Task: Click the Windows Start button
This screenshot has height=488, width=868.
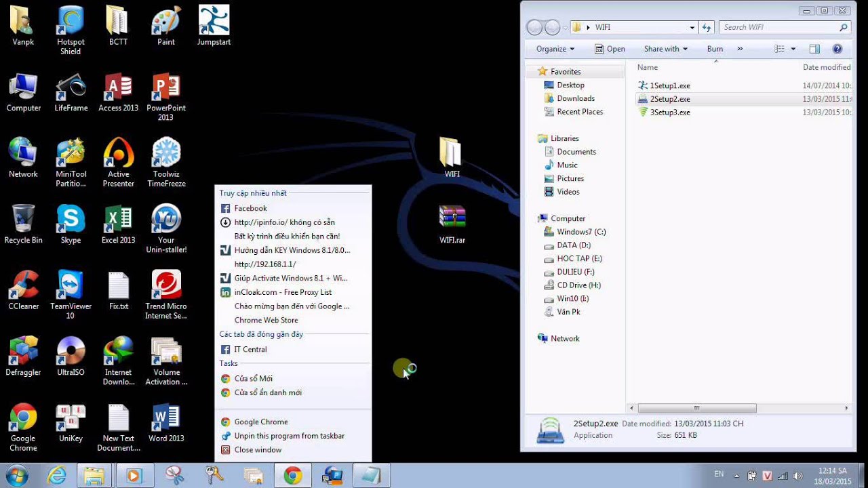Action: (16, 475)
